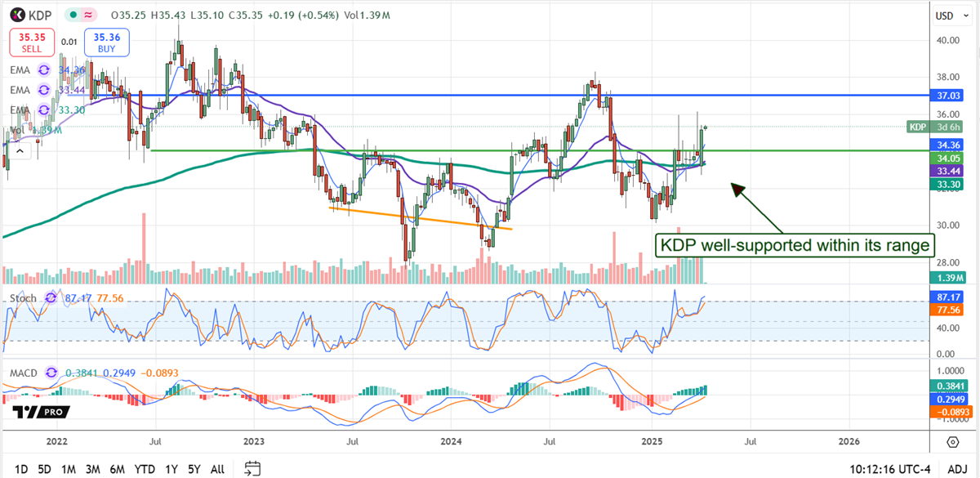Image resolution: width=980 pixels, height=478 pixels.
Task: Click the 34.36 price axis label
Action: click(948, 145)
